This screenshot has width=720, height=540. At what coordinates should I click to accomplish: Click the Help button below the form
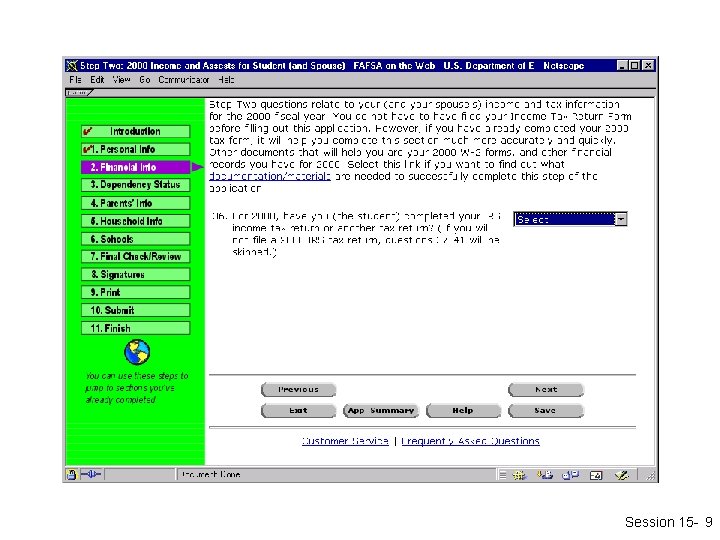coord(463,411)
